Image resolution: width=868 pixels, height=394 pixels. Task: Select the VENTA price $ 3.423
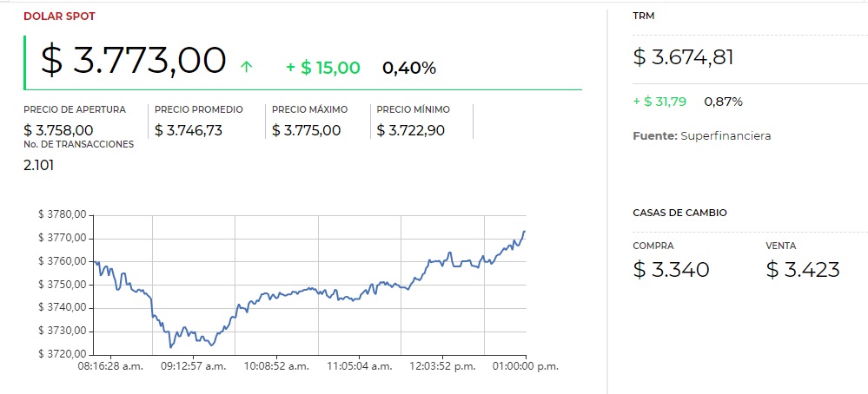pyautogui.click(x=803, y=270)
